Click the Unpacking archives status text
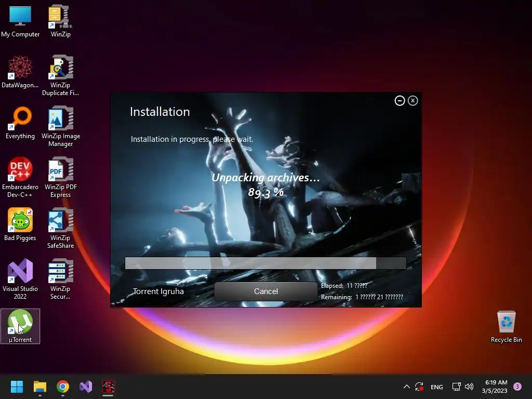The width and height of the screenshot is (532, 399). pos(265,178)
